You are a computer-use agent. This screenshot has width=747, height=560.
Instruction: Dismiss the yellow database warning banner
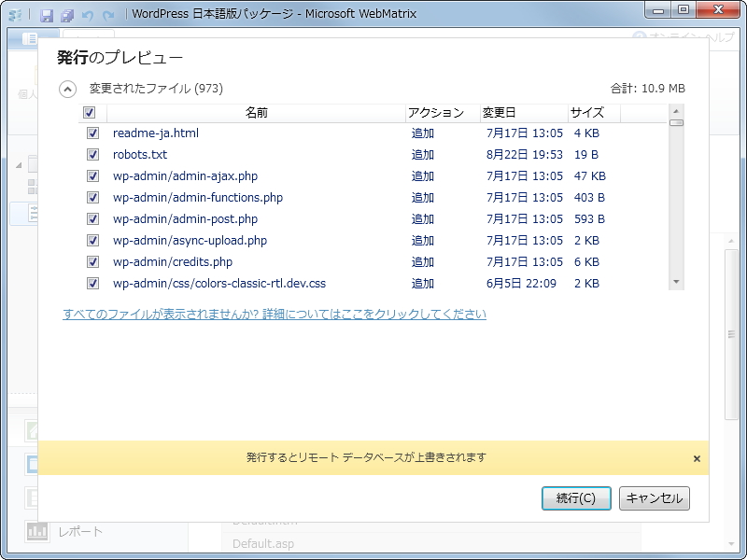tap(696, 458)
